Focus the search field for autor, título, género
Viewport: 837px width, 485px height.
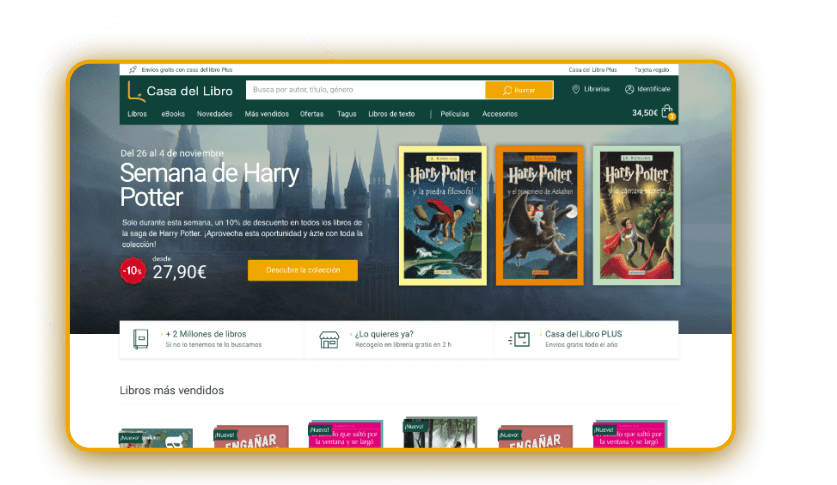pyautogui.click(x=364, y=90)
